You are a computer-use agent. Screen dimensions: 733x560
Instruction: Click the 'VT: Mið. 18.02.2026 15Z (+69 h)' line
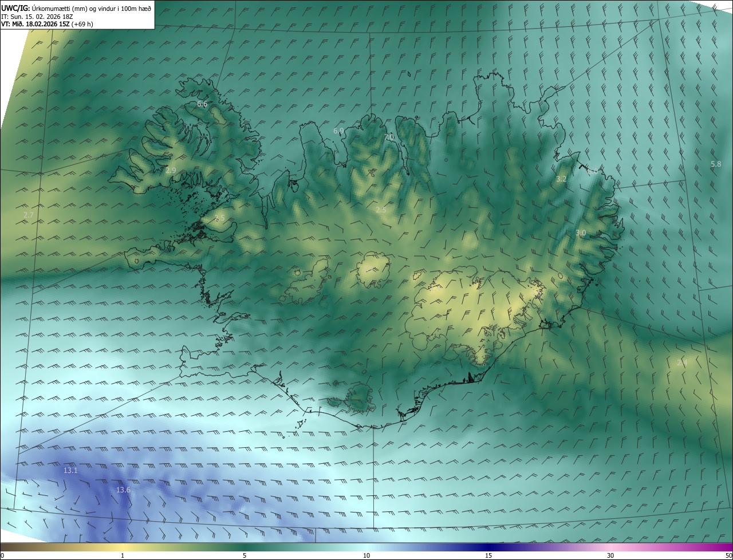(48, 24)
